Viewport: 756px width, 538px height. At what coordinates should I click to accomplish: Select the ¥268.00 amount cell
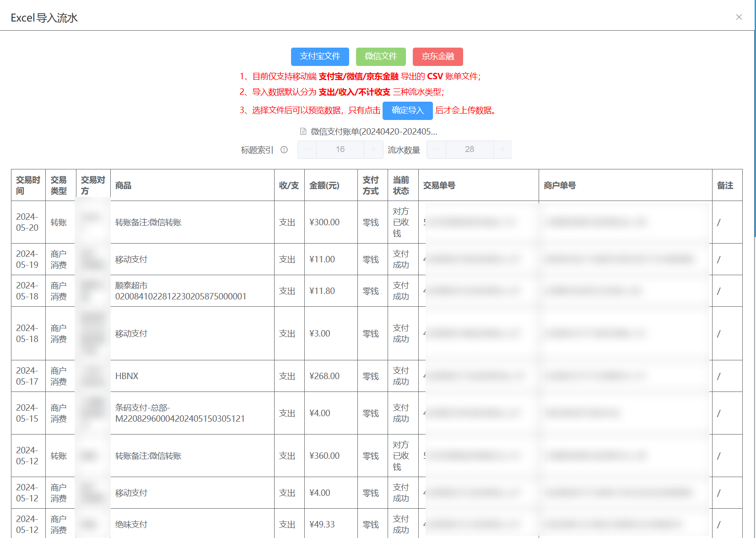[331, 376]
